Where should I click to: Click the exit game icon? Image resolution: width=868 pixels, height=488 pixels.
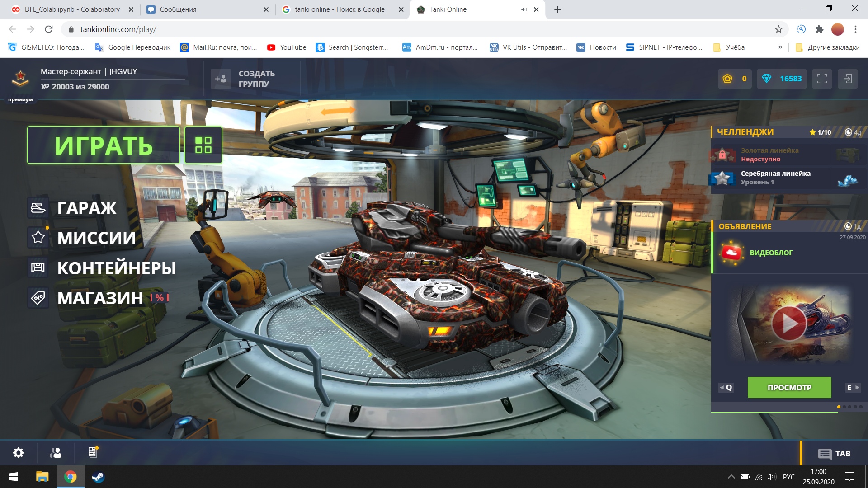point(848,79)
